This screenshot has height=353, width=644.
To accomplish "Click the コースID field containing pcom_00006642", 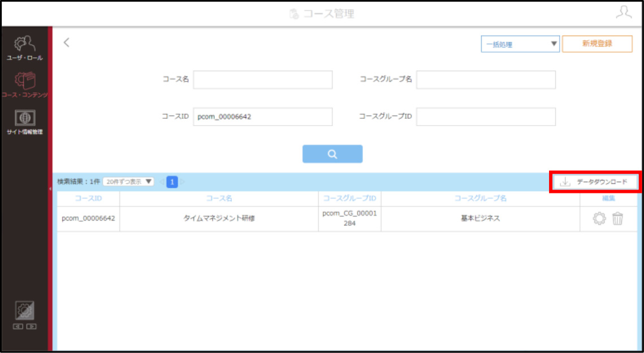I will [263, 117].
